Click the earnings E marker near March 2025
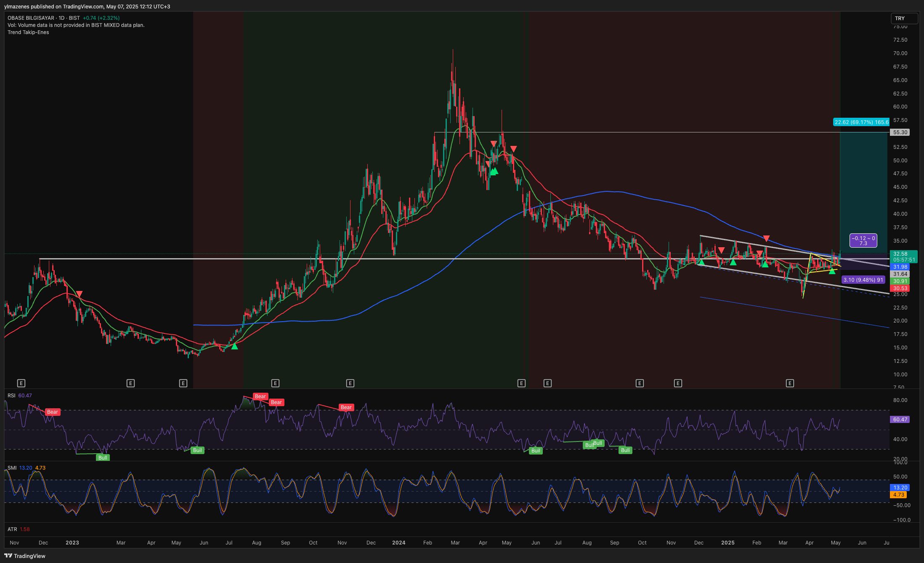The width and height of the screenshot is (924, 563). pyautogui.click(x=790, y=383)
